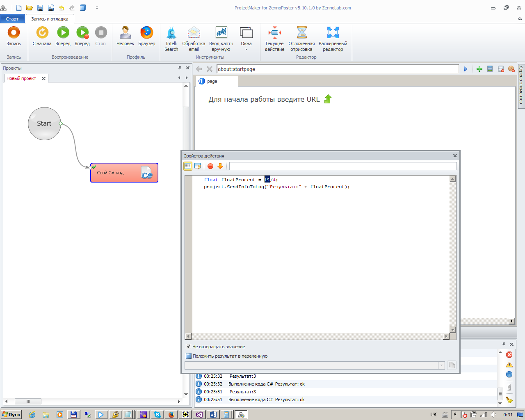Open Обработка email tool
525x420 pixels.
click(194, 39)
